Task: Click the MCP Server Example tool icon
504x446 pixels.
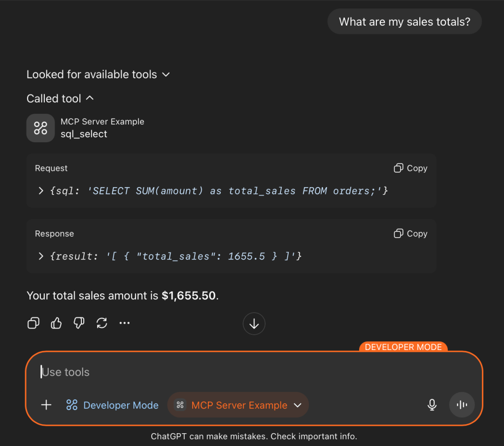Action: coord(40,128)
